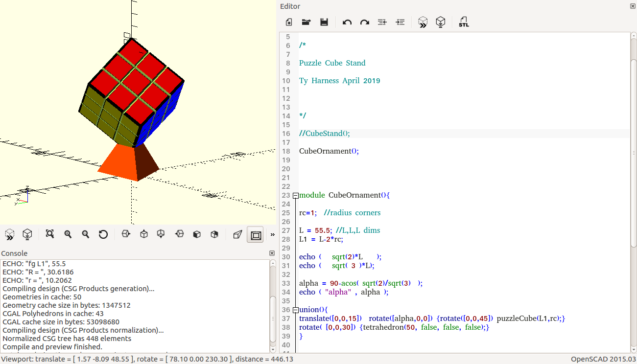Export the model as STL
Image resolution: width=637 pixels, height=364 pixels.
point(464,22)
